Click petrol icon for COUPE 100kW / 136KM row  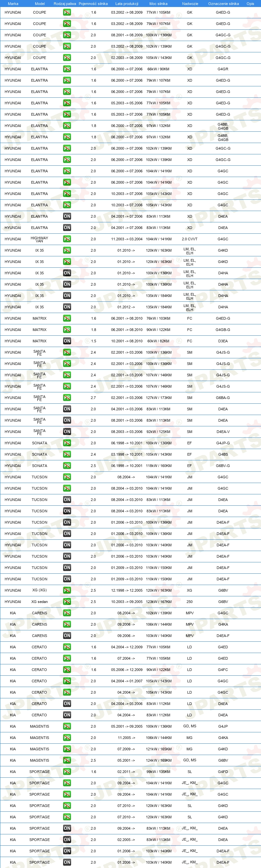67,35
